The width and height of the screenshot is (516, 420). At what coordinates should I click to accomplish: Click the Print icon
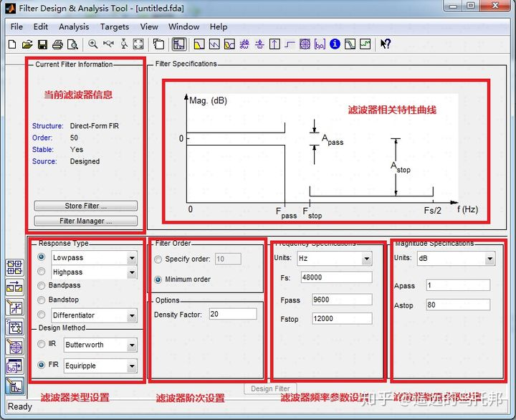57,44
